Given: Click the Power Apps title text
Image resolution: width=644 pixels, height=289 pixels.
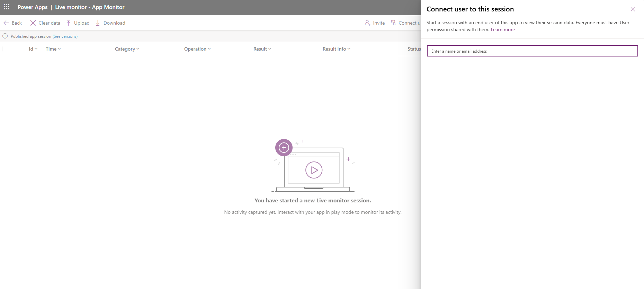Looking at the screenshot, I should (33, 7).
